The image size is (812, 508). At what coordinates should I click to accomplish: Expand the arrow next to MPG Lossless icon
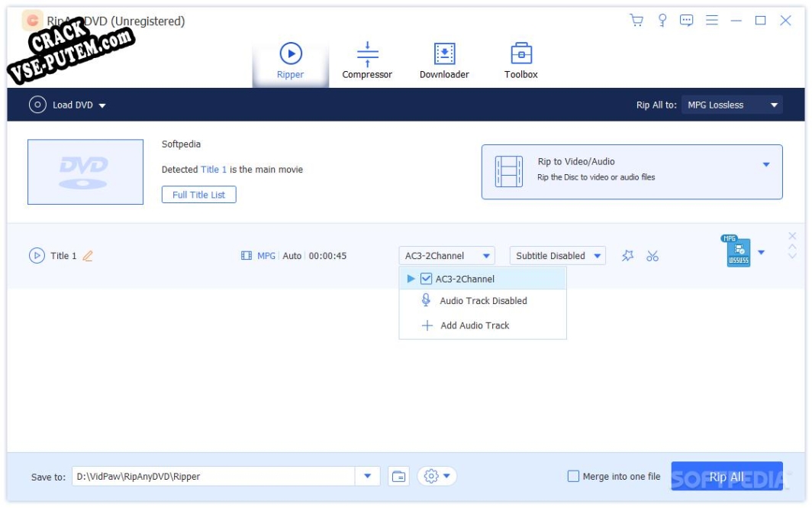click(762, 252)
